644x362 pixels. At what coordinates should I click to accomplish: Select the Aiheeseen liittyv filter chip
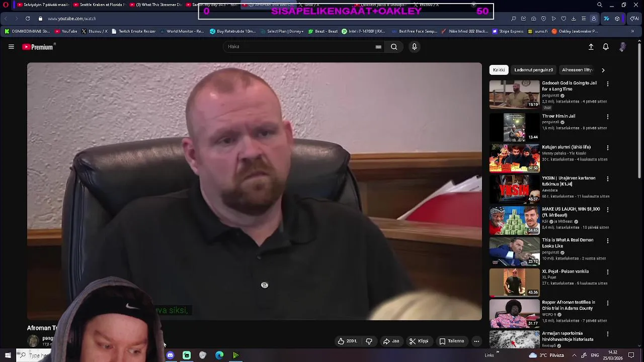[577, 70]
